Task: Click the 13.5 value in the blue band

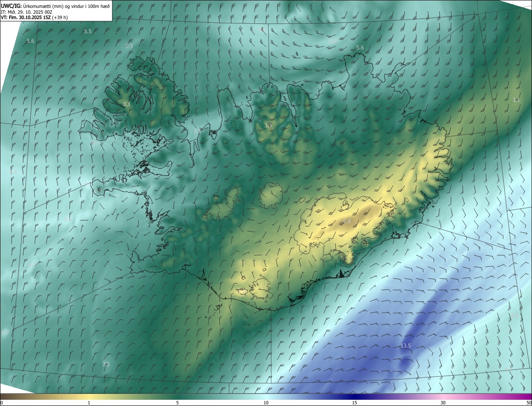Action: pos(406,346)
